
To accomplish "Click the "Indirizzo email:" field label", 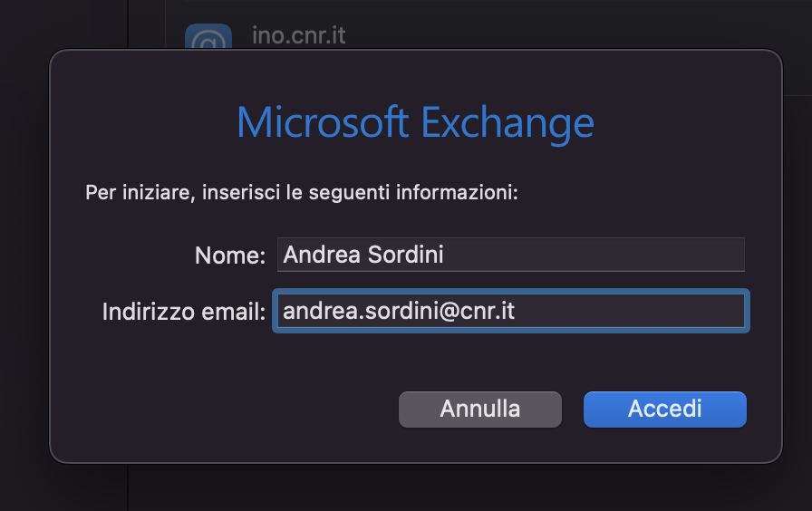I will click(184, 312).
